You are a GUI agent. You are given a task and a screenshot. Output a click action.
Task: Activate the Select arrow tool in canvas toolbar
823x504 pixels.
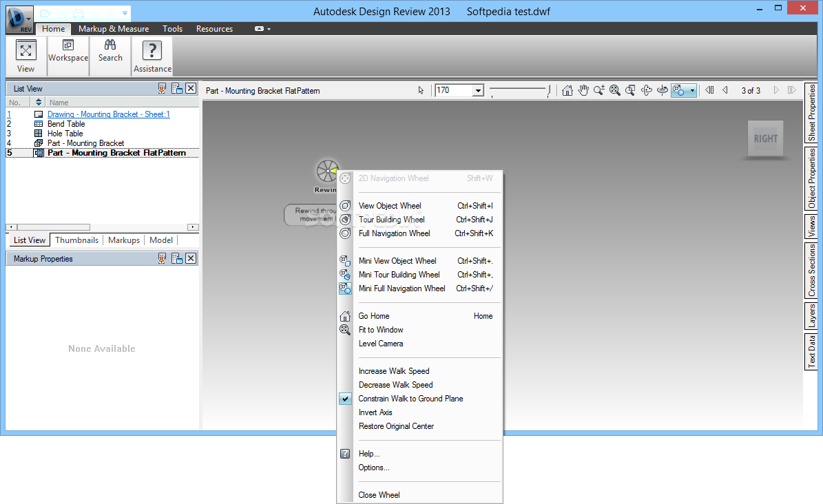click(421, 90)
